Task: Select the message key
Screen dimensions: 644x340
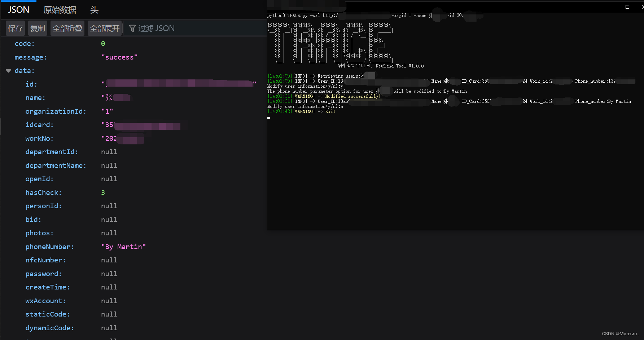Action: coord(31,57)
